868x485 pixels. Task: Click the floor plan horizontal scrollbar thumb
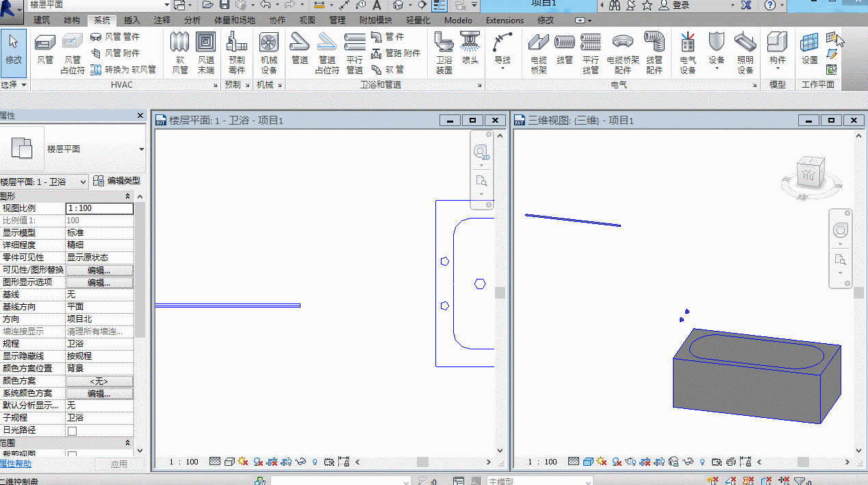pos(422,462)
